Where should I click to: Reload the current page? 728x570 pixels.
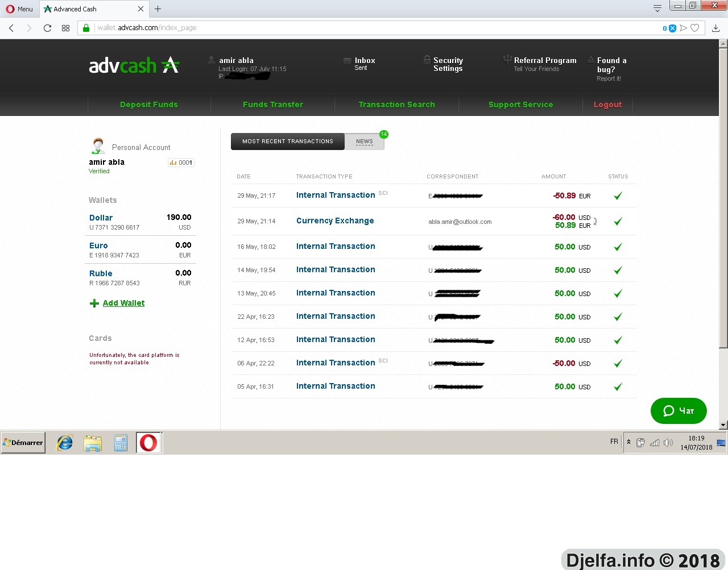(x=47, y=28)
